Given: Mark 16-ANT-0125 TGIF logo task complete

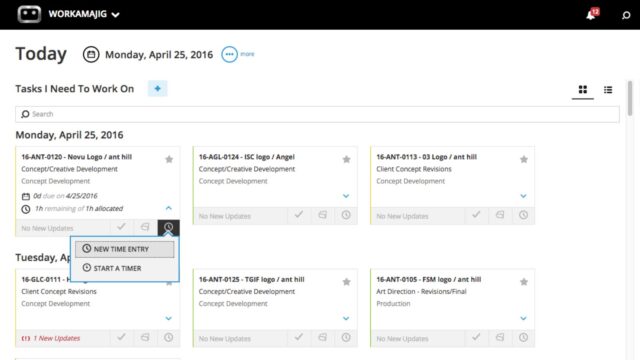Looking at the screenshot, I should (x=299, y=337).
